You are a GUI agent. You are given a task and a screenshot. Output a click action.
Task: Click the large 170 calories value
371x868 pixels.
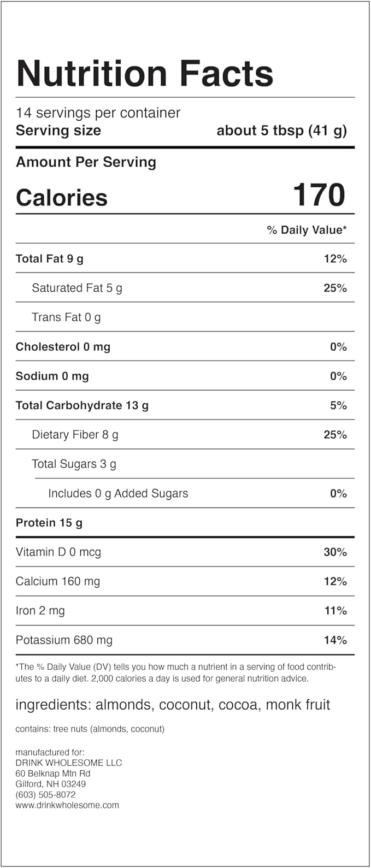point(319,195)
